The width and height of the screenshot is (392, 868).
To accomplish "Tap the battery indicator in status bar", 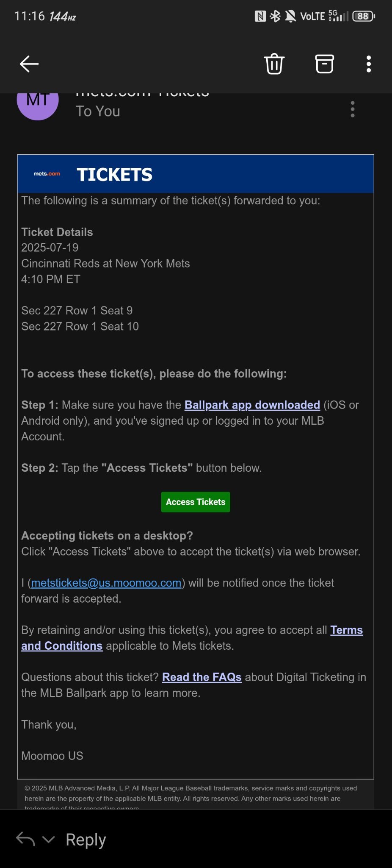I will pos(364,16).
